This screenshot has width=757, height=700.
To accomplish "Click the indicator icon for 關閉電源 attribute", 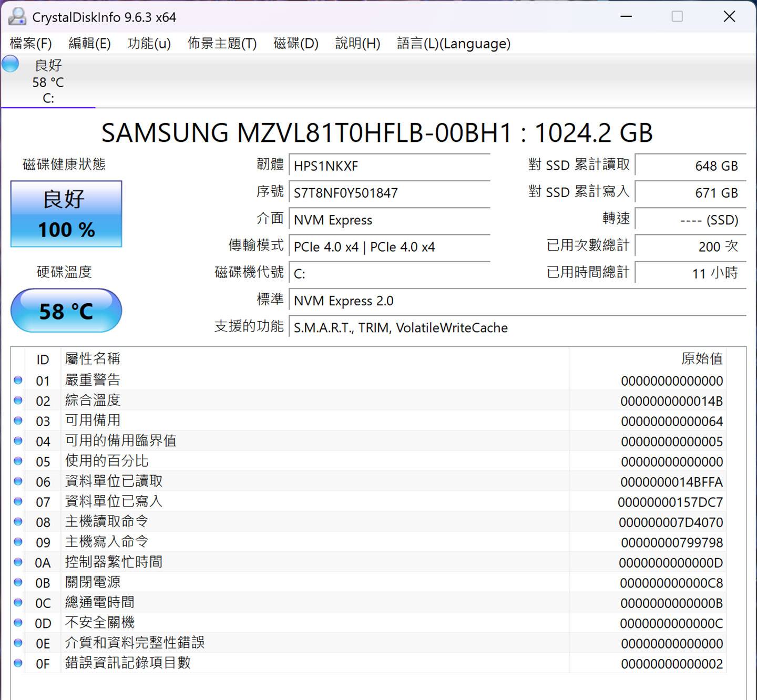I will coord(18,582).
